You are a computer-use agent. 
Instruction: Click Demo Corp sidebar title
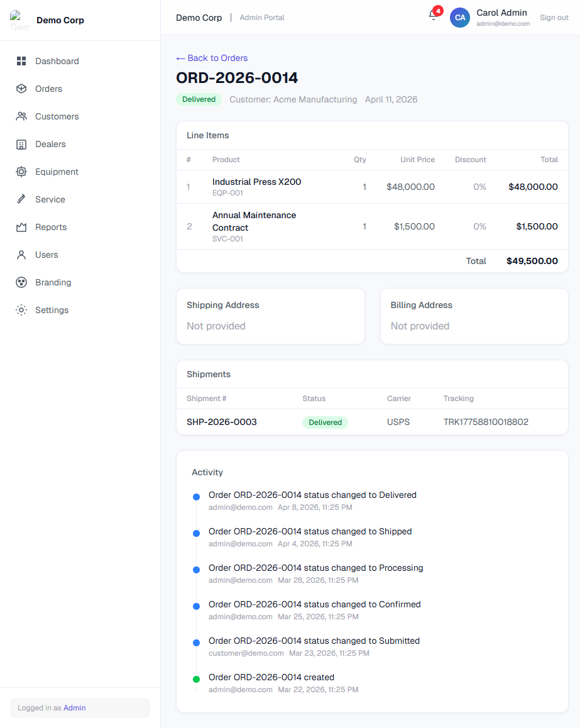pos(60,20)
